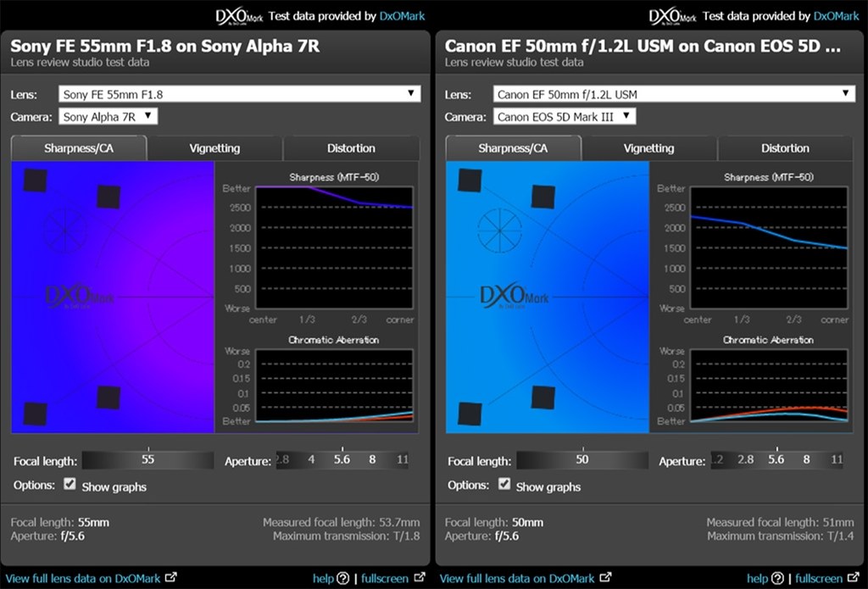This screenshot has height=589, width=868.
Task: Click Sony Sharpness (MTF-50) graph
Action: (x=334, y=247)
